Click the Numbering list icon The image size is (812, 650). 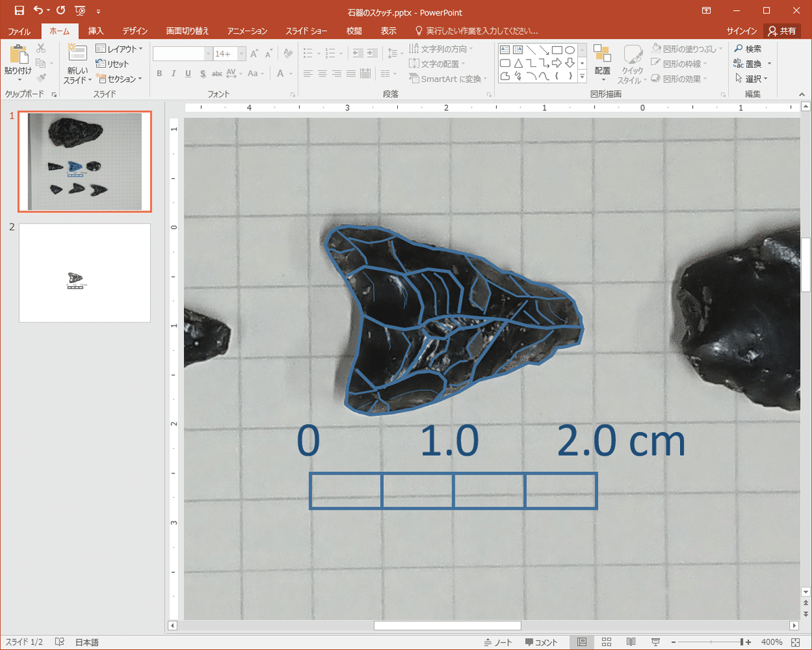331,53
